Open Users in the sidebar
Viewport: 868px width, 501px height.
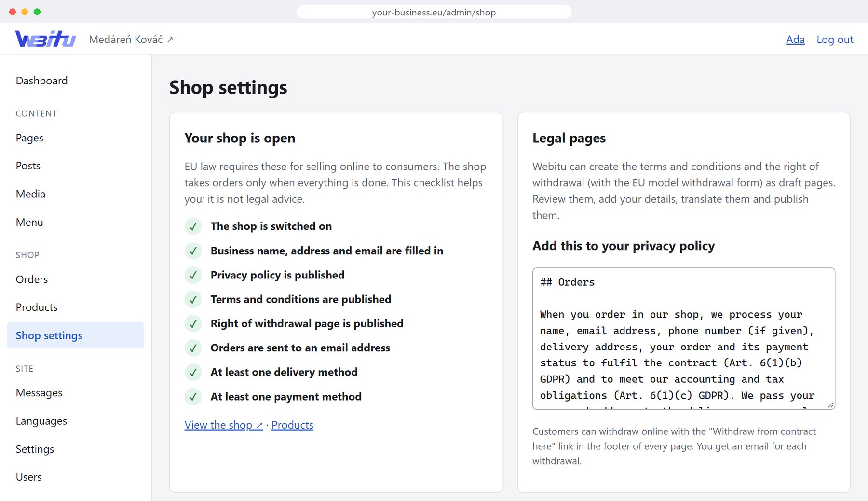coord(75,477)
